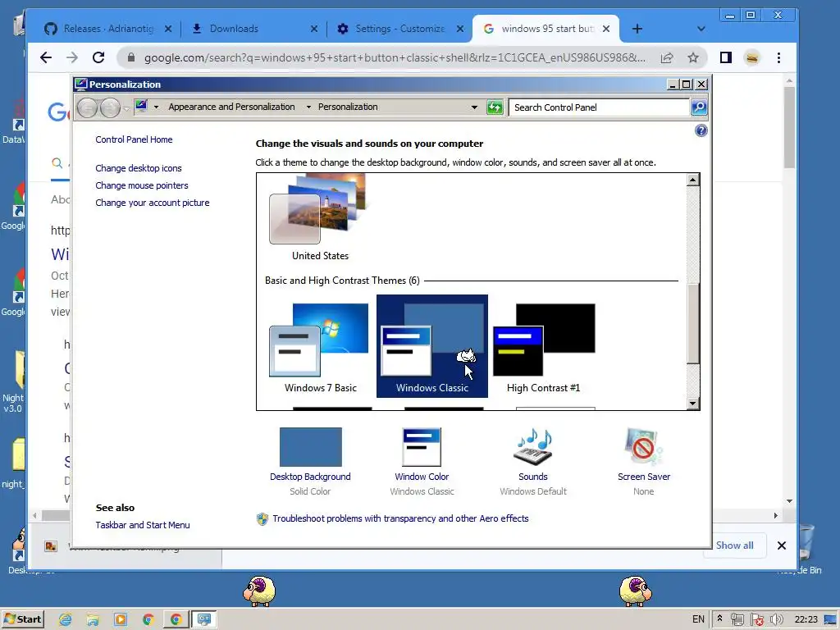Click the Chrome address bar URL
The width and height of the screenshot is (840, 630).
point(395,58)
